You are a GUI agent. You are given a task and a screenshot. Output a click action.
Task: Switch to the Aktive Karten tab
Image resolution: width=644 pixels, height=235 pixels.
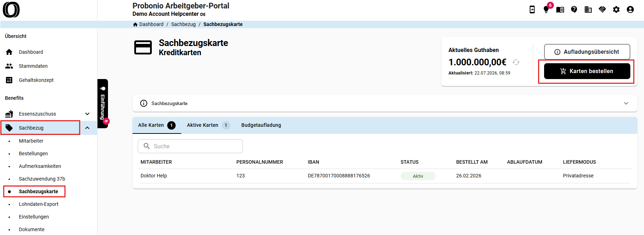208,125
